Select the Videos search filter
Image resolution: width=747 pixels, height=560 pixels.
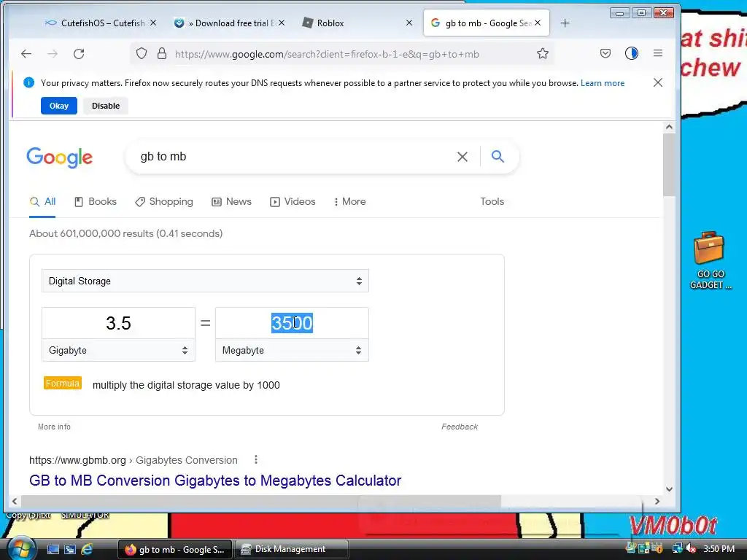pyautogui.click(x=293, y=201)
